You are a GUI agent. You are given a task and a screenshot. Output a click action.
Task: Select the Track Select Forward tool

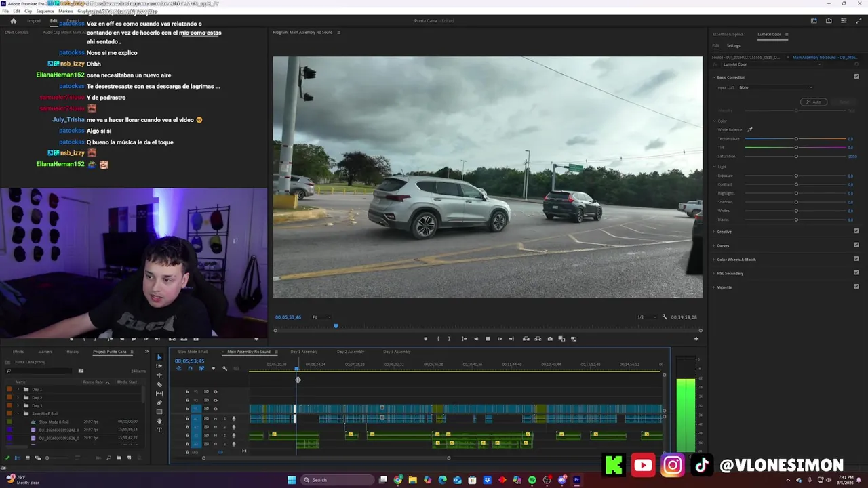[159, 366]
